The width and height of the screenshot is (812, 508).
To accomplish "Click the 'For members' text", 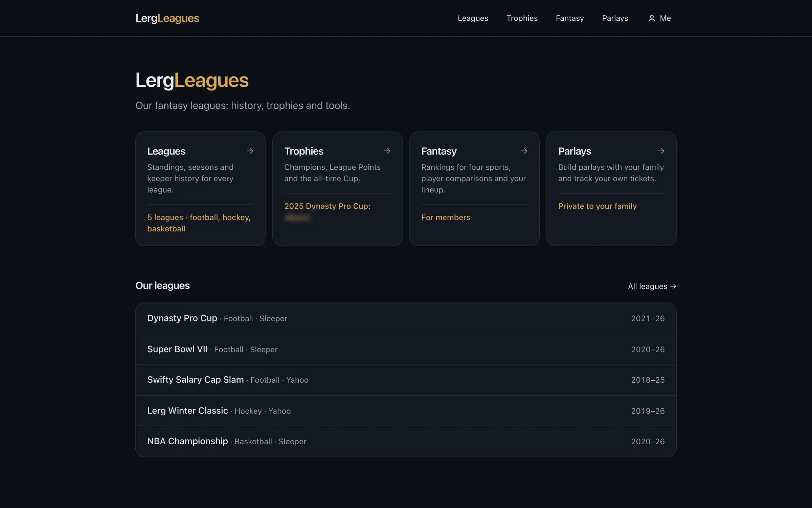I will pos(446,217).
